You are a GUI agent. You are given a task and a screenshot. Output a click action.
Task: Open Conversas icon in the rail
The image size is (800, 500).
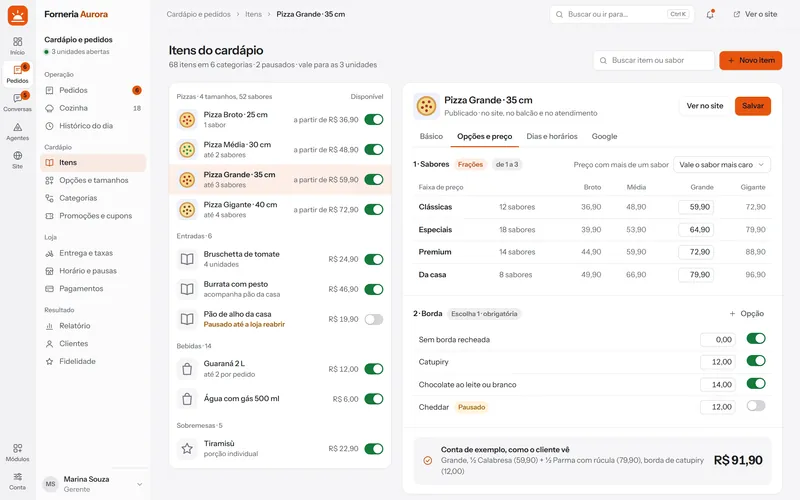click(17, 103)
